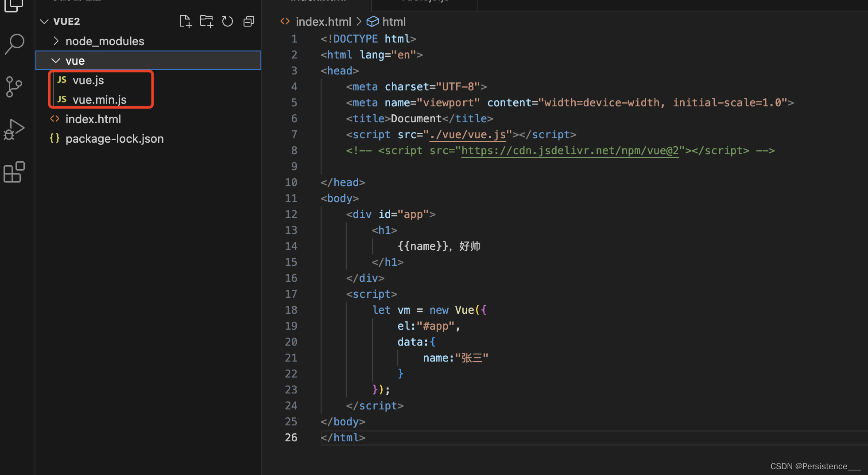Place cursor on {{name}} template text

423,246
